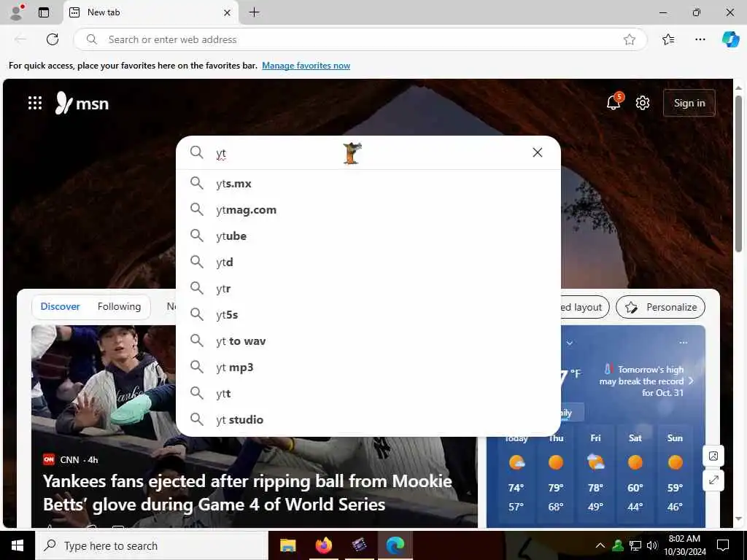Click the address bar search field

point(360,39)
